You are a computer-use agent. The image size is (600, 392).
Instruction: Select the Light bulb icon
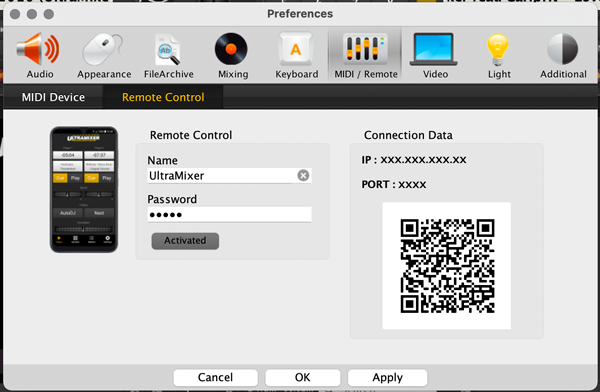pyautogui.click(x=497, y=49)
